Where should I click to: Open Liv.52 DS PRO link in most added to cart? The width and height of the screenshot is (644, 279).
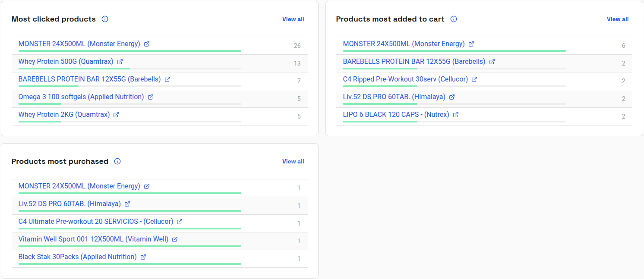click(x=394, y=97)
